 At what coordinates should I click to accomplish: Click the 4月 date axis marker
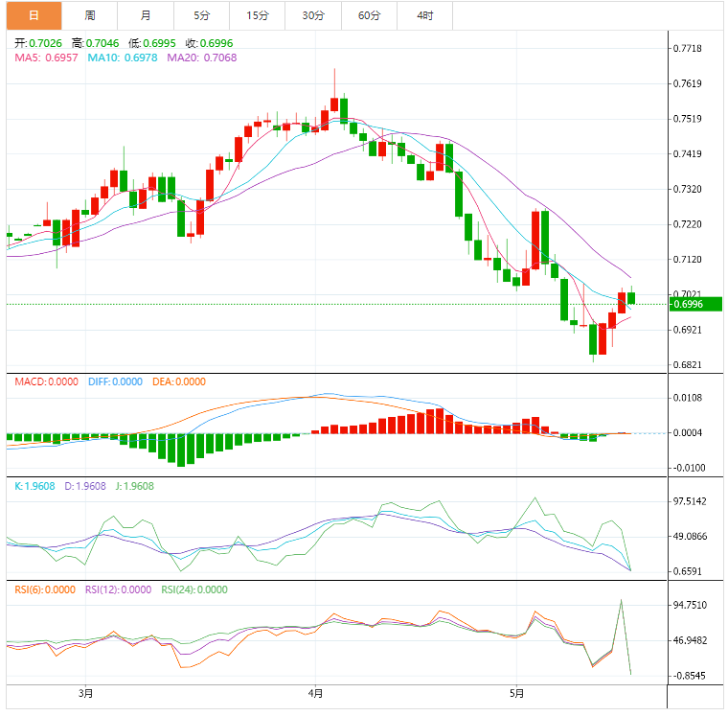315,694
